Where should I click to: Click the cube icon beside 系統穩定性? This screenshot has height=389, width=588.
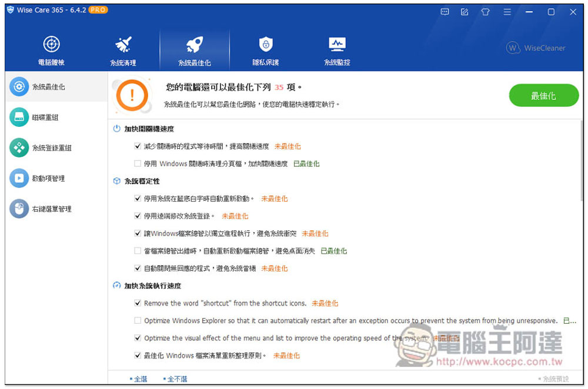tap(116, 181)
